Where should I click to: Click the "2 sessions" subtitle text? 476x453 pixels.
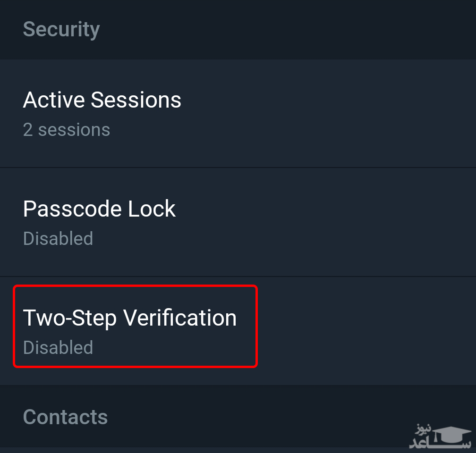(67, 130)
